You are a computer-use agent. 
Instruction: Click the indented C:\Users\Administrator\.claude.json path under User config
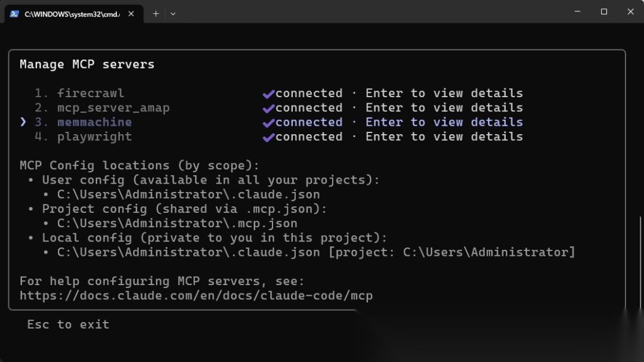click(x=188, y=194)
